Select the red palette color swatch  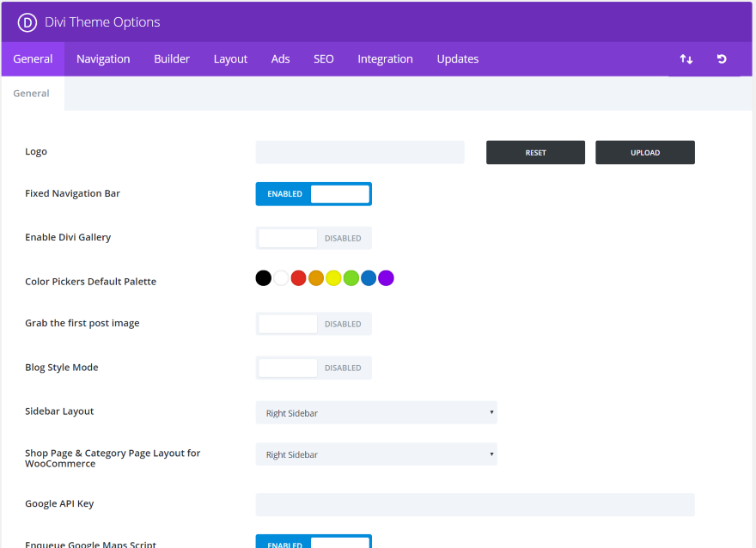pyautogui.click(x=298, y=278)
